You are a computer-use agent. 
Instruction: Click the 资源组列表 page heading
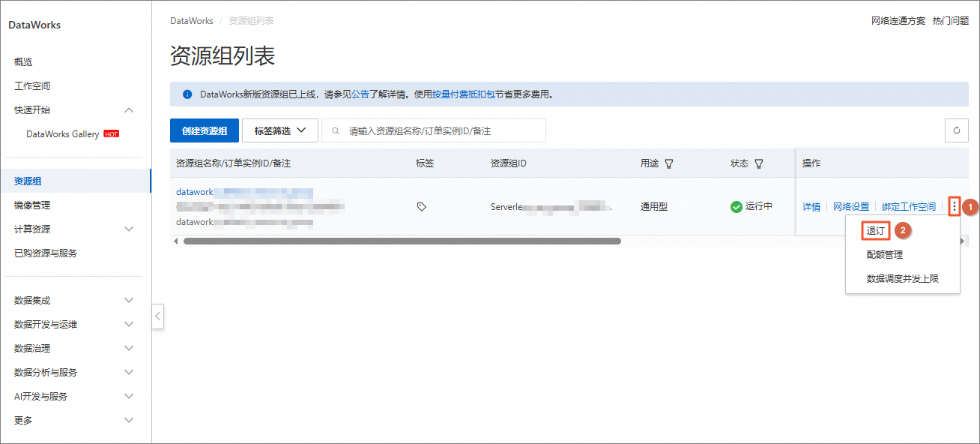pos(223,55)
